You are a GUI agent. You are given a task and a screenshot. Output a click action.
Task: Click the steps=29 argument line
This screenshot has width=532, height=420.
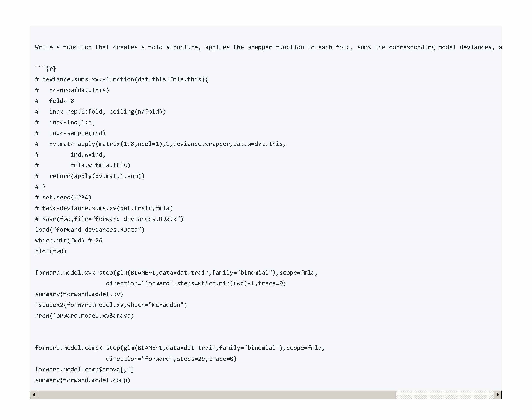tap(171, 359)
